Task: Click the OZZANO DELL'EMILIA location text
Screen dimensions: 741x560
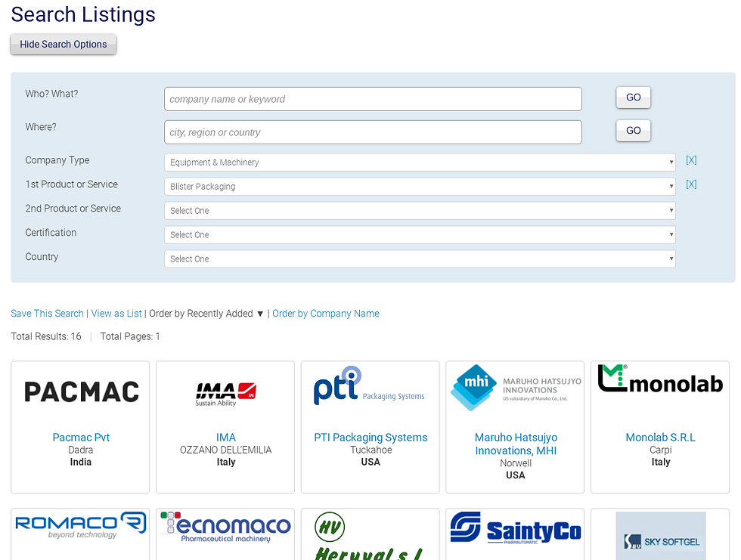Action: click(x=226, y=450)
